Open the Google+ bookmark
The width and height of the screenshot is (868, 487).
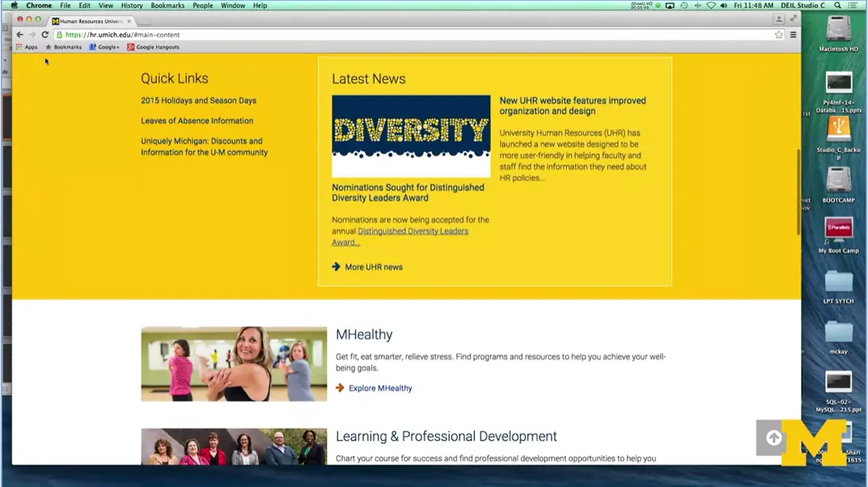click(x=104, y=47)
